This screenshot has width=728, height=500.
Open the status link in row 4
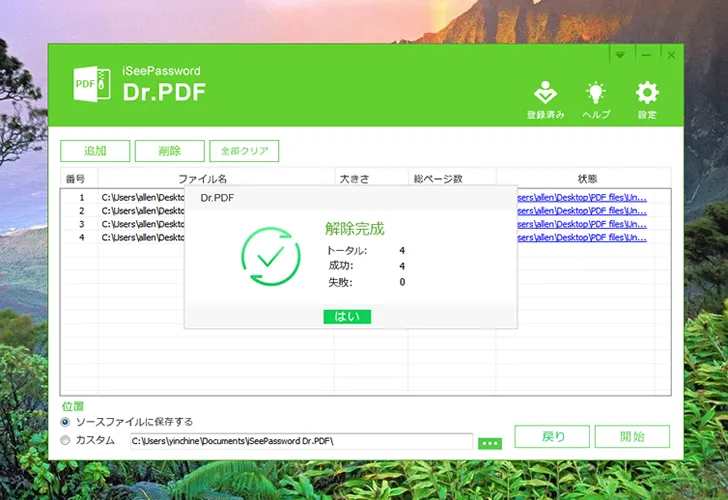(x=582, y=238)
